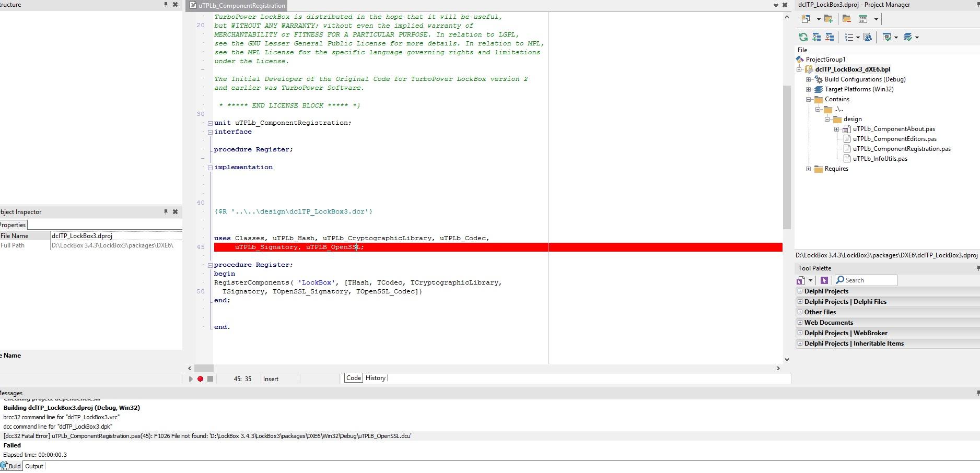Expand the Web Documents palette category
Viewport: 980px width, 473px height.
(x=800, y=323)
